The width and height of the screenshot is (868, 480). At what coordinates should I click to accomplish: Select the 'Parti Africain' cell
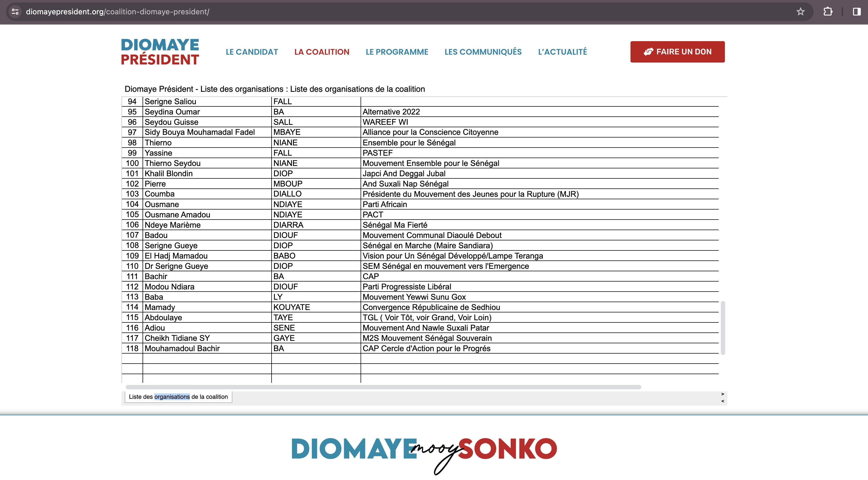coord(539,204)
